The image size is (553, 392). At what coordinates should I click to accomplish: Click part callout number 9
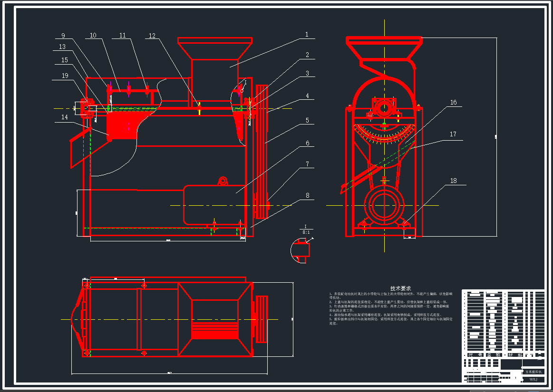pos(63,36)
